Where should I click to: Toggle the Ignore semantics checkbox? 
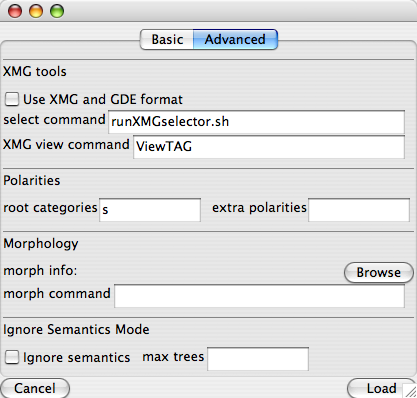(12, 357)
